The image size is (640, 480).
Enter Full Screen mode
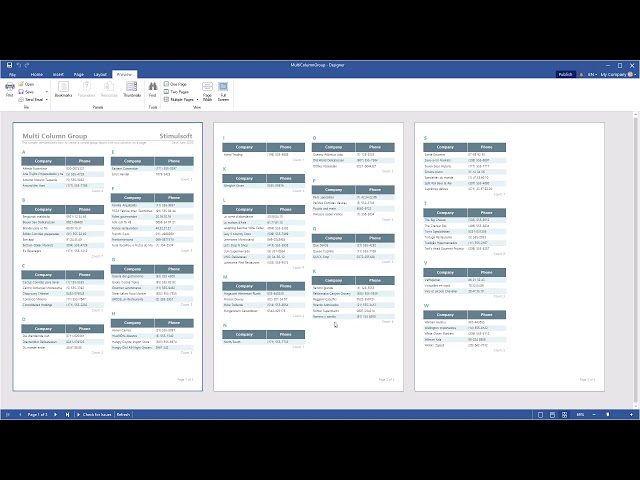(223, 91)
